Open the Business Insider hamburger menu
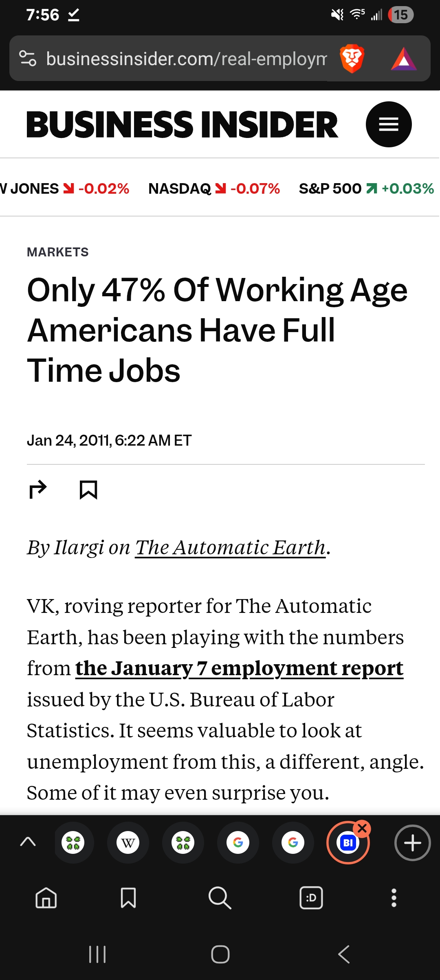 point(389,124)
